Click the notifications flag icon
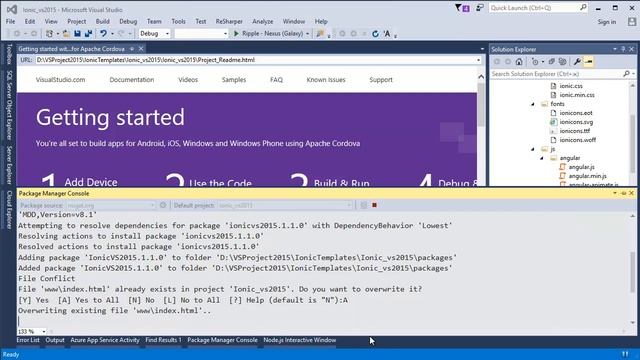This screenshot has height=360, width=640. coord(462,8)
